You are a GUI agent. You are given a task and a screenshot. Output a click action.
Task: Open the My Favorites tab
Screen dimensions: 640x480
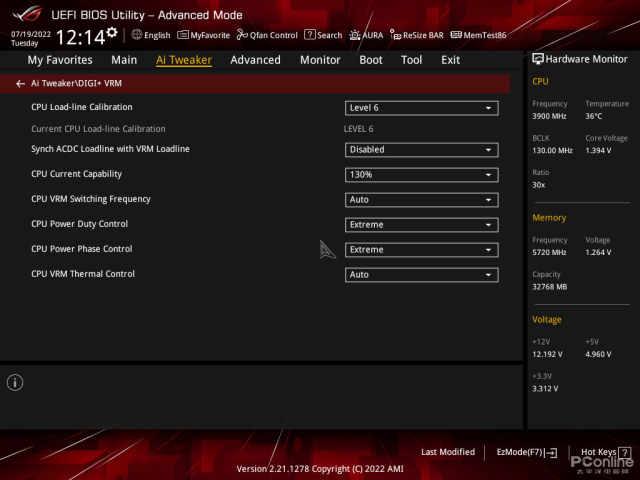click(x=60, y=60)
